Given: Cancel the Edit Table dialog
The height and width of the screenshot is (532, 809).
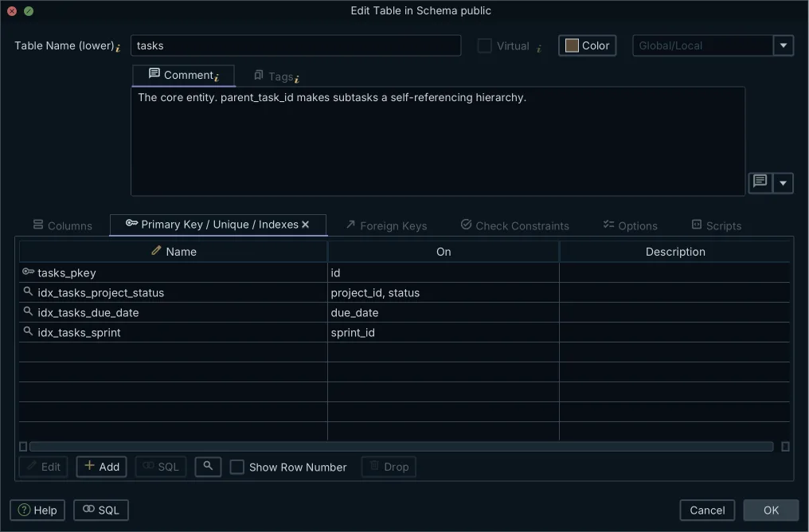Looking at the screenshot, I should click(x=707, y=510).
